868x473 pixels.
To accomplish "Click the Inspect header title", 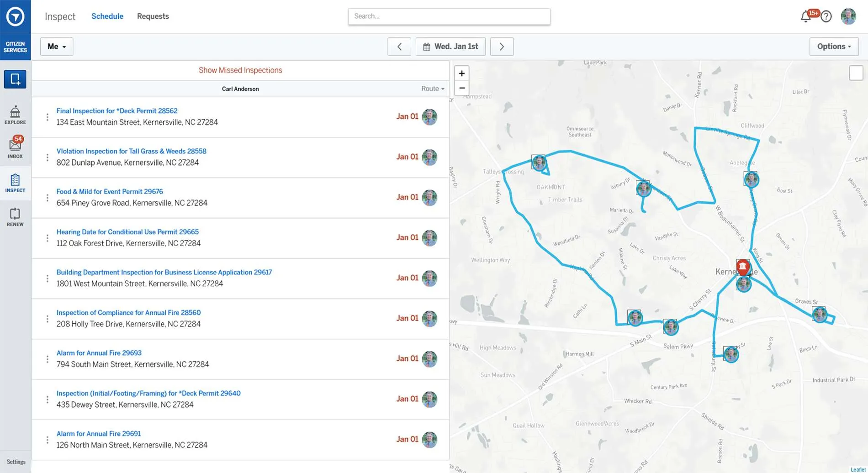I will click(x=60, y=16).
